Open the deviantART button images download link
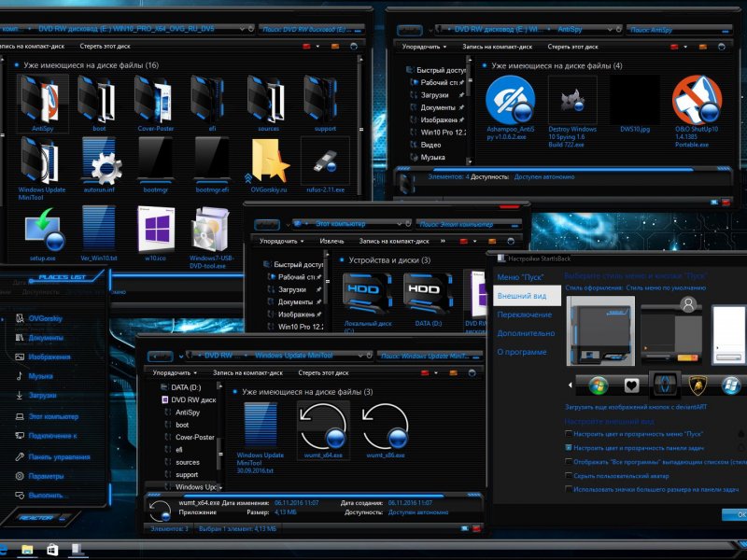Viewport: 747px width, 560px height. coord(636,407)
